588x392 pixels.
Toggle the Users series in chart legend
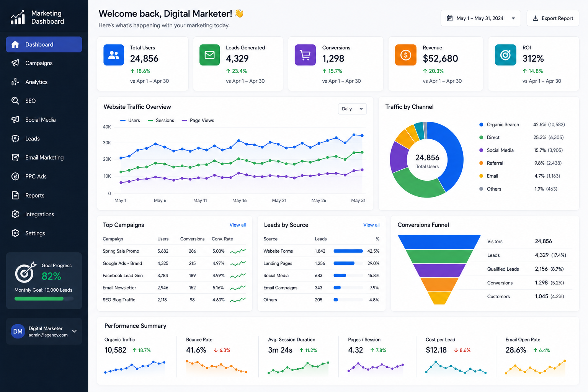[x=130, y=121]
